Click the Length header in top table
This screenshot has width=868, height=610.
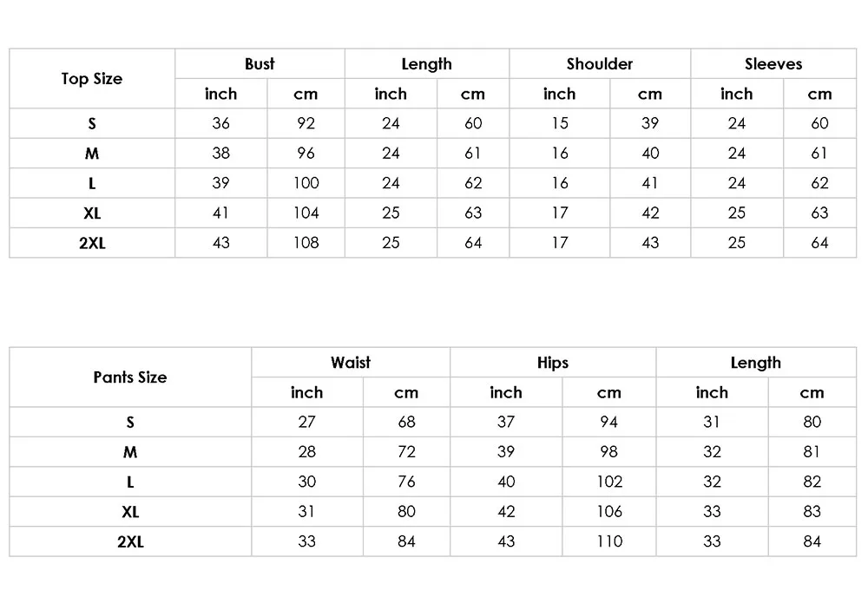(x=426, y=63)
